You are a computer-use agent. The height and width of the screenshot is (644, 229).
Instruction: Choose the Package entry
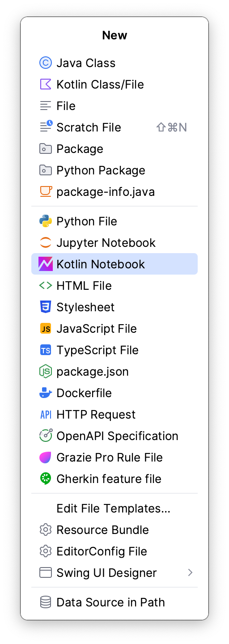114,149
